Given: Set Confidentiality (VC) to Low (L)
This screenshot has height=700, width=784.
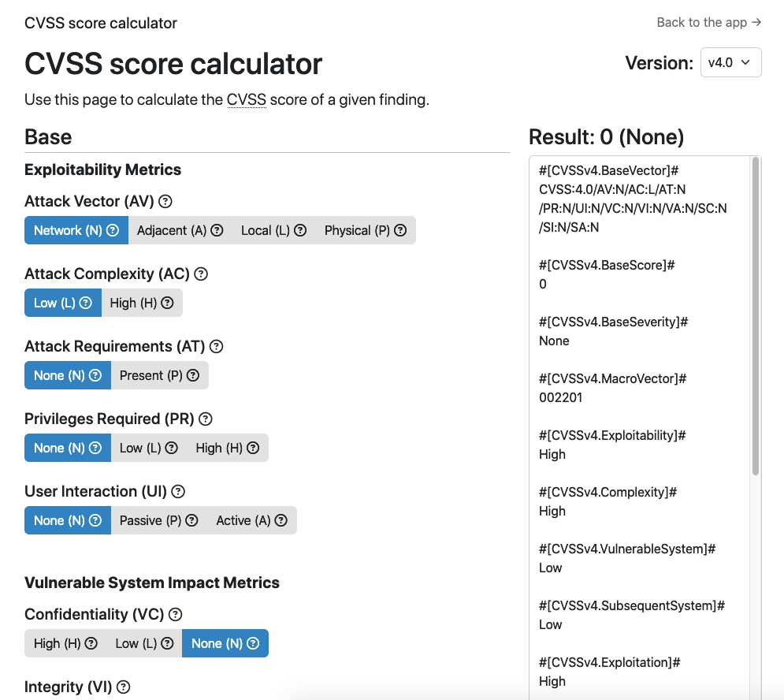Looking at the screenshot, I should (144, 643).
